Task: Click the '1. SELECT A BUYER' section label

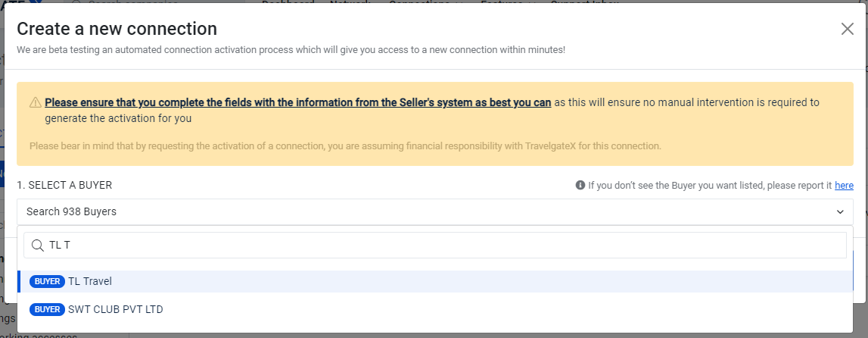Action: tap(64, 185)
